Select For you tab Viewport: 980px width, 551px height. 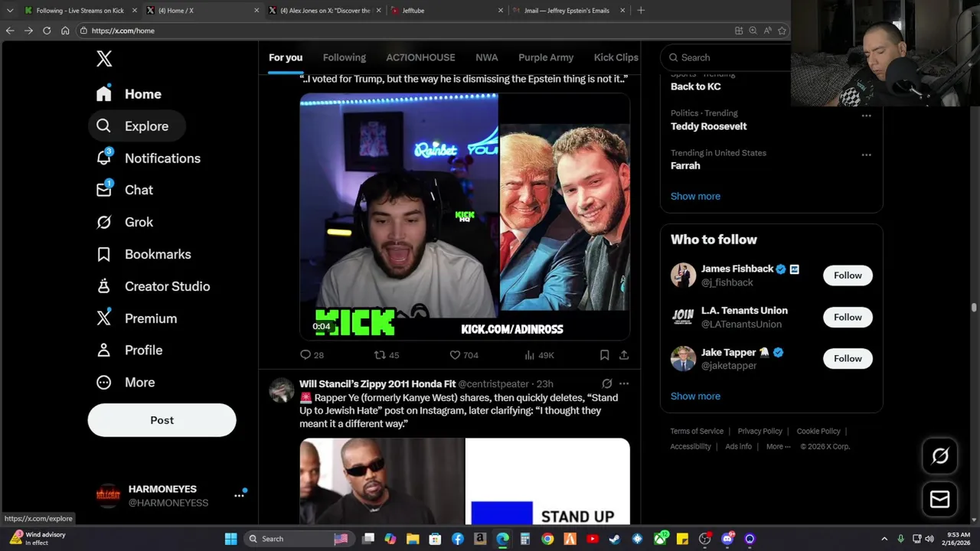pos(286,57)
